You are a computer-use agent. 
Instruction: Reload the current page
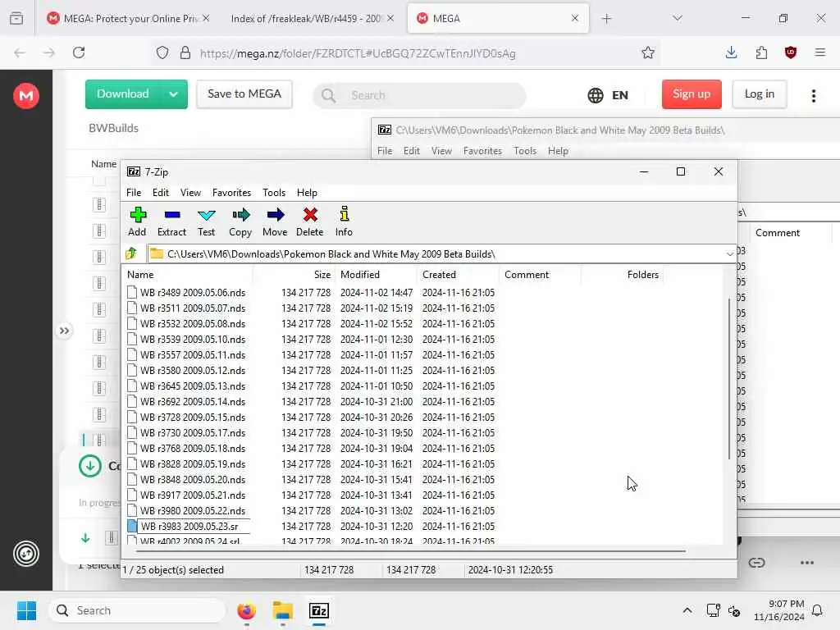pyautogui.click(x=79, y=52)
